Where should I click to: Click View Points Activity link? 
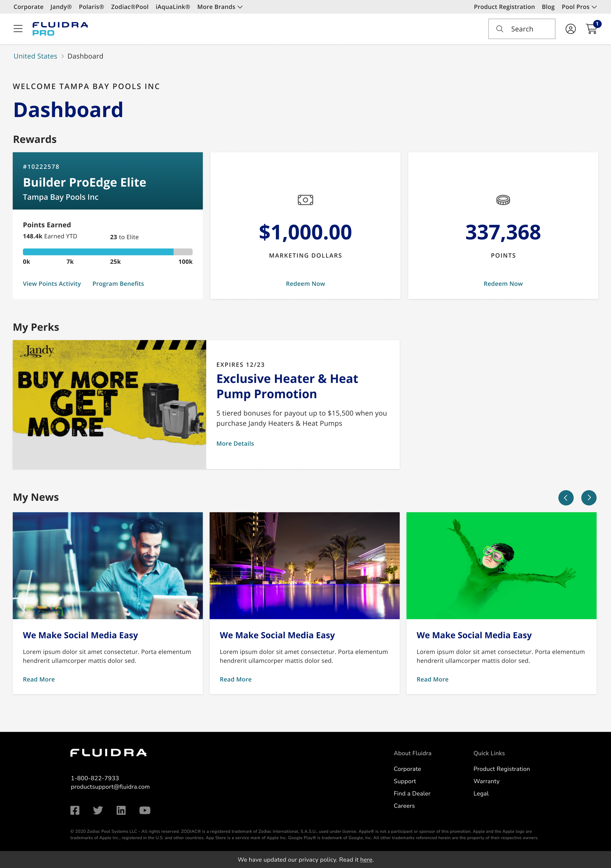[x=52, y=284]
